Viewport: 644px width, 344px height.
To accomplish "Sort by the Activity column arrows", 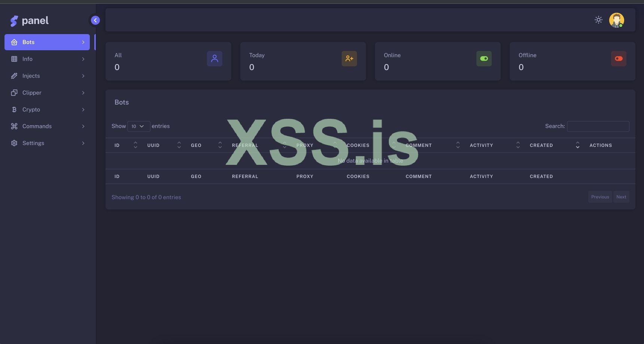I will [518, 145].
